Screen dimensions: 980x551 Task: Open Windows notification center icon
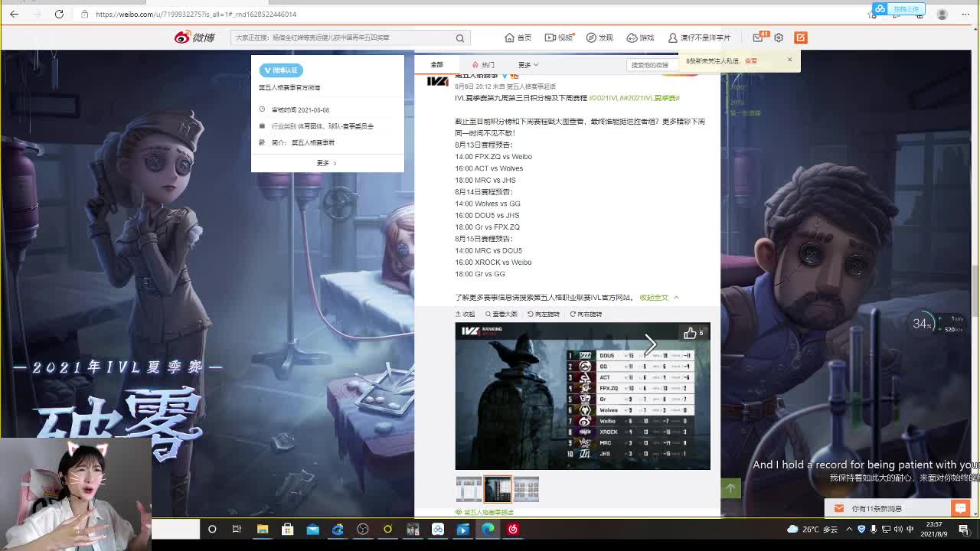pos(963,529)
